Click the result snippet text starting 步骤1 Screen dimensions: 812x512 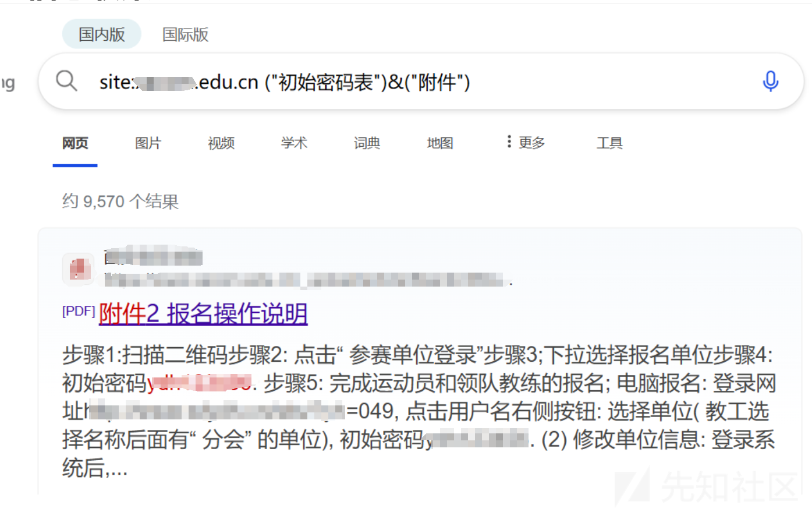pos(419,411)
